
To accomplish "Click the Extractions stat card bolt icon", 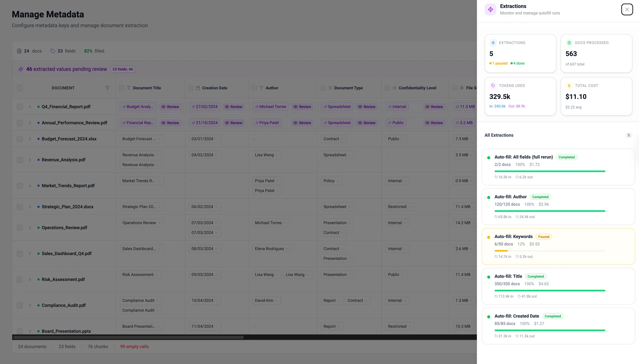I will click(493, 43).
